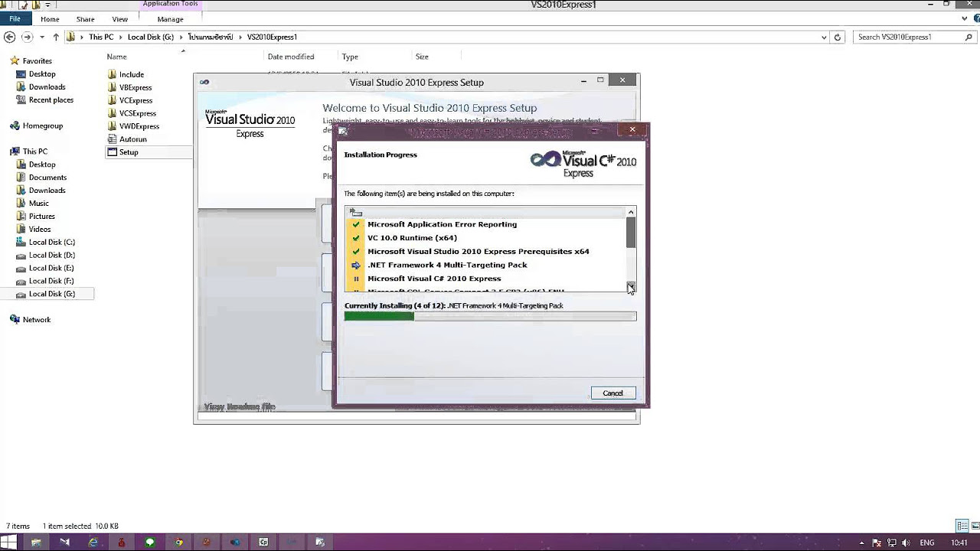Click VS2010Express1 in the breadcrumb path
This screenshot has width=980, height=551.
pyautogui.click(x=272, y=37)
